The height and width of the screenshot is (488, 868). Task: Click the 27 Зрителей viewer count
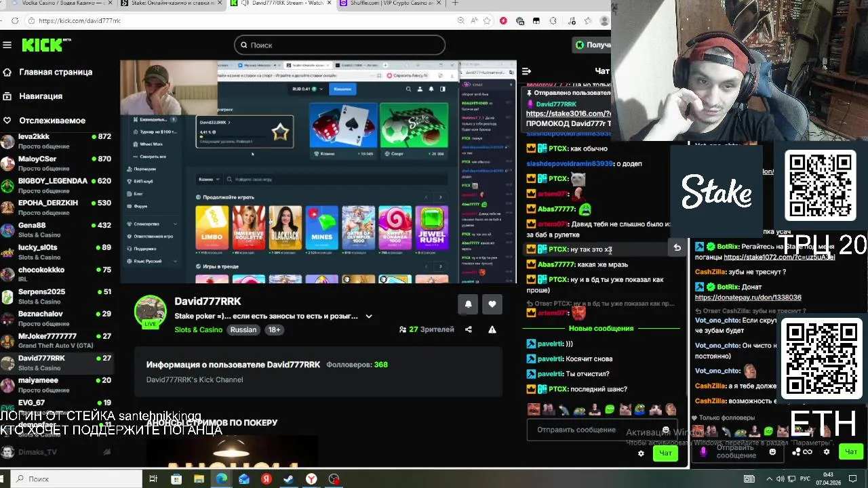[427, 329]
